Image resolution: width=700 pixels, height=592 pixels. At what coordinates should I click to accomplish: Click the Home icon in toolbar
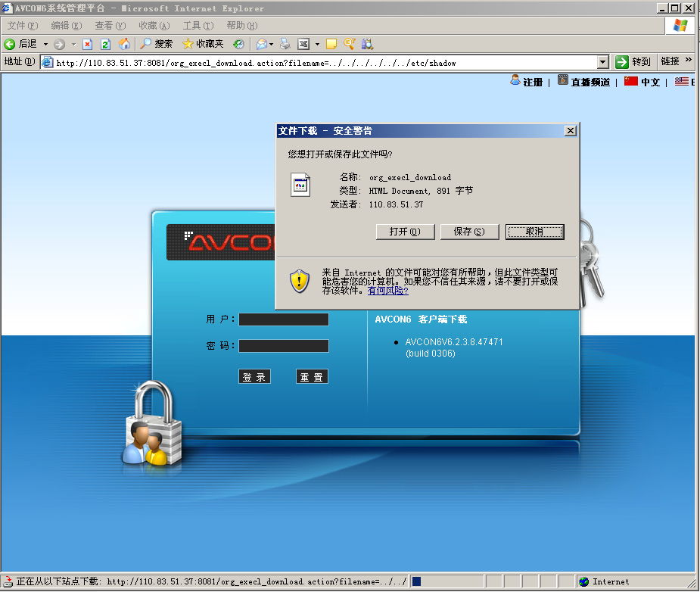point(125,43)
